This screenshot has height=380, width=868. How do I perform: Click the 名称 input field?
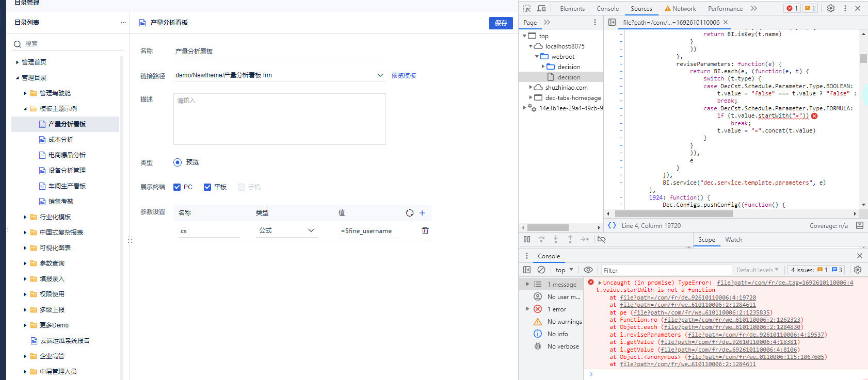[280, 52]
